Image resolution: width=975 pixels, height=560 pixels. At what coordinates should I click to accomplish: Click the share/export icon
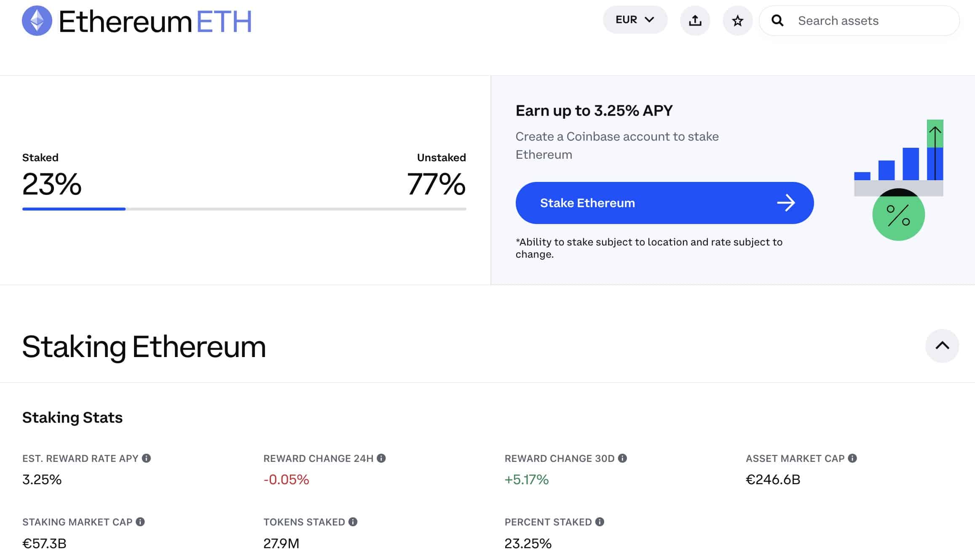[695, 20]
